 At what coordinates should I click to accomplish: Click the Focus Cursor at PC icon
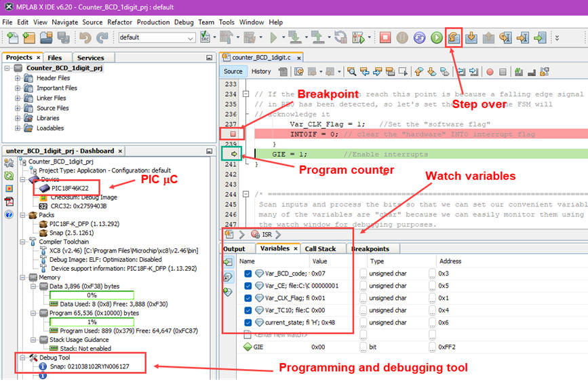[540, 37]
